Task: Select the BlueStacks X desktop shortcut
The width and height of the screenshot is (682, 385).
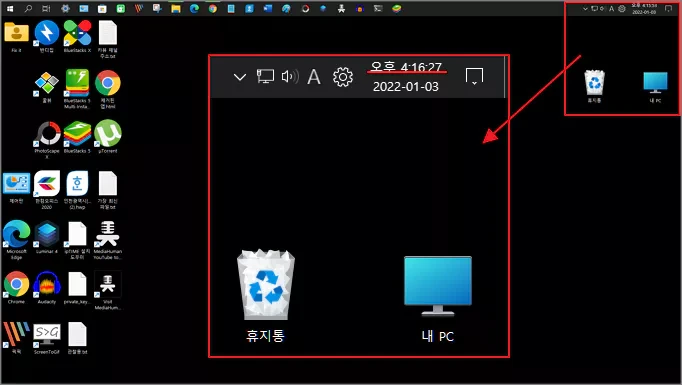Action: coord(77,37)
